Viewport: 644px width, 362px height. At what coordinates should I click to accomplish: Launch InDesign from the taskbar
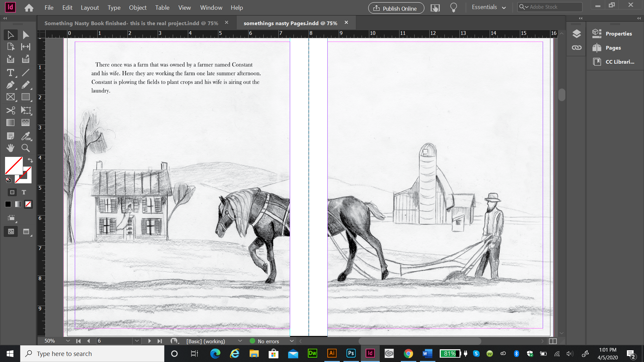[x=370, y=353]
